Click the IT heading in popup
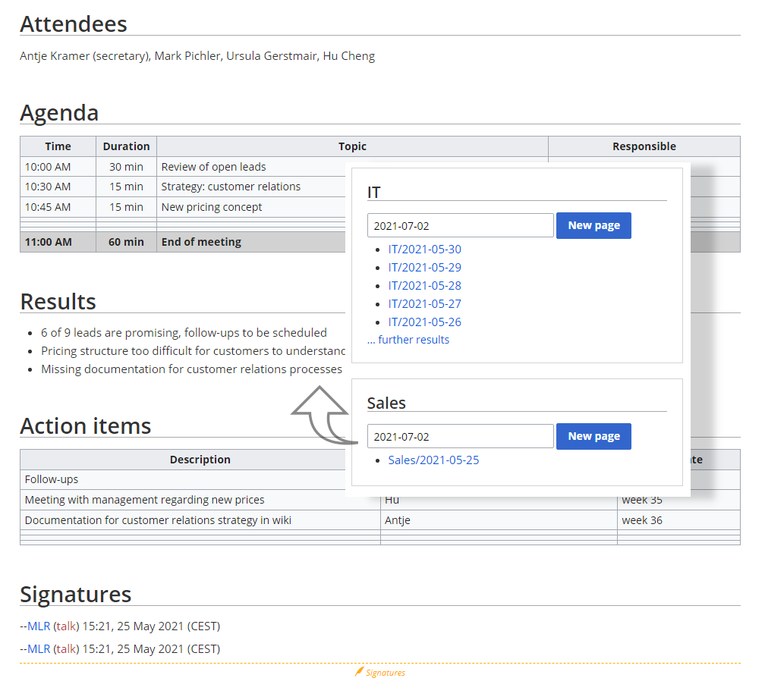The height and width of the screenshot is (700, 765). (x=373, y=193)
